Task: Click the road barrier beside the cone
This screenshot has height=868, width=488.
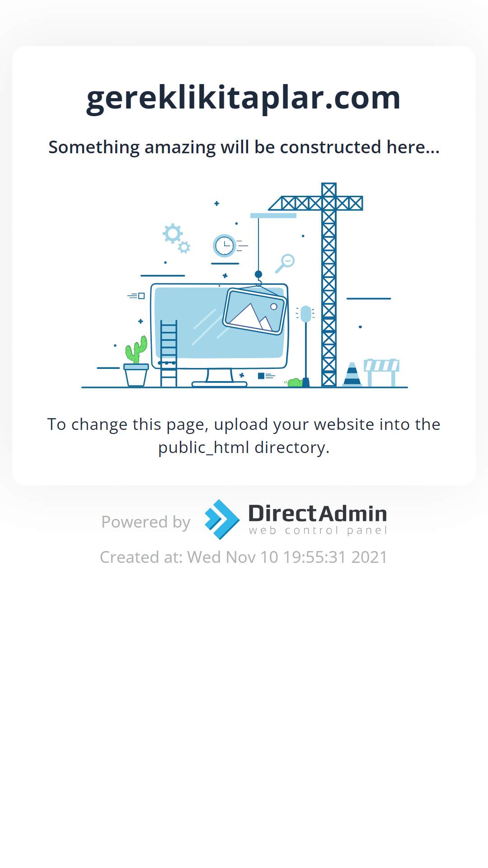Action: (382, 373)
